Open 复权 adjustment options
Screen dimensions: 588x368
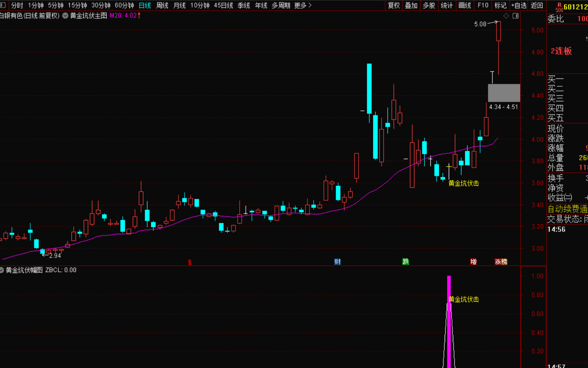(x=394, y=5)
